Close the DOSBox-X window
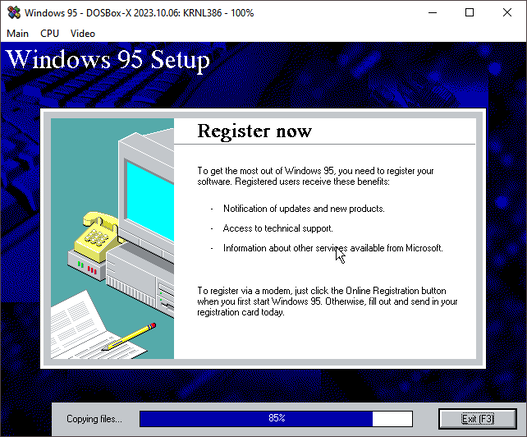 click(507, 13)
